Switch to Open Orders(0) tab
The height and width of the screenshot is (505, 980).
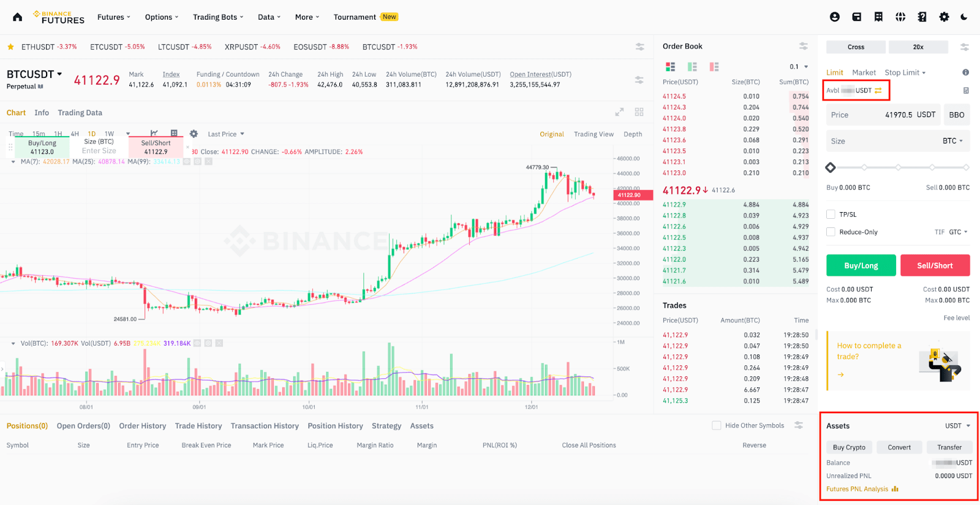tap(83, 426)
